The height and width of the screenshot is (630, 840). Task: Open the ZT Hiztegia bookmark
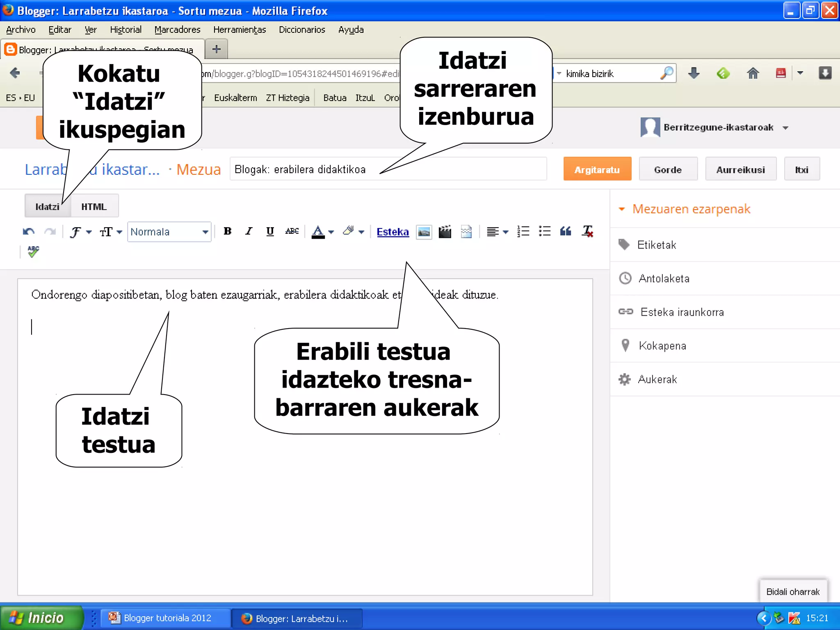click(x=288, y=98)
